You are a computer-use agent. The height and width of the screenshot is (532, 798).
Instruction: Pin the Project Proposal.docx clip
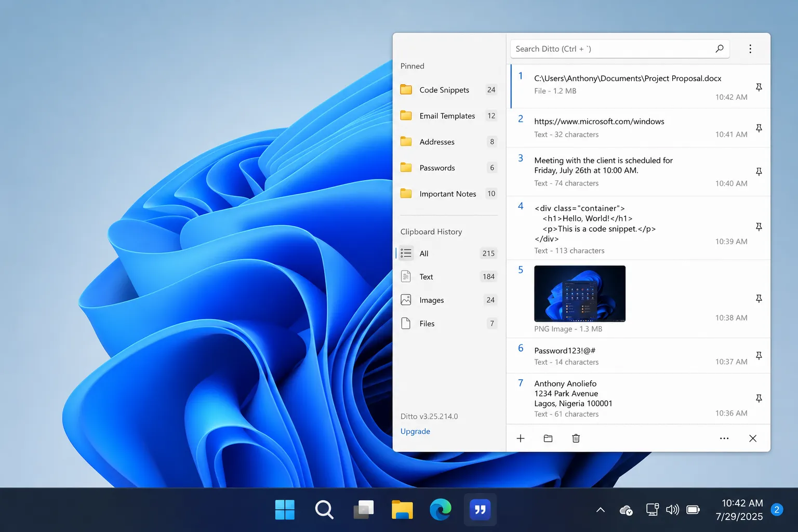[759, 87]
